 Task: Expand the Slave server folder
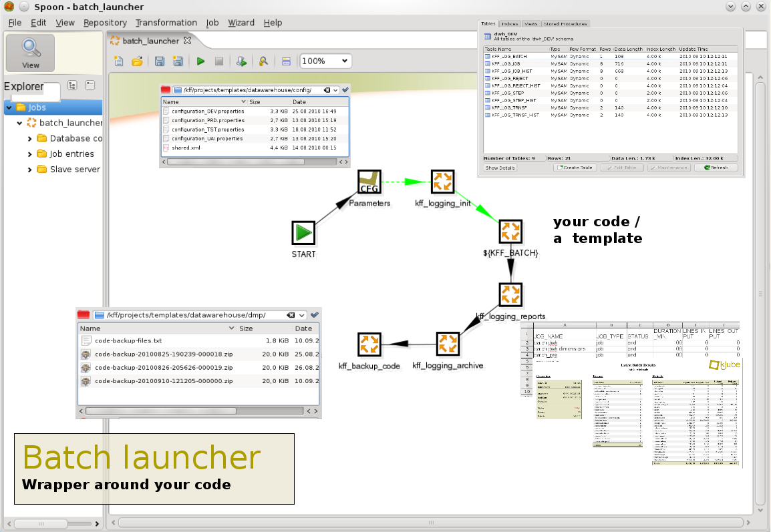tap(30, 170)
